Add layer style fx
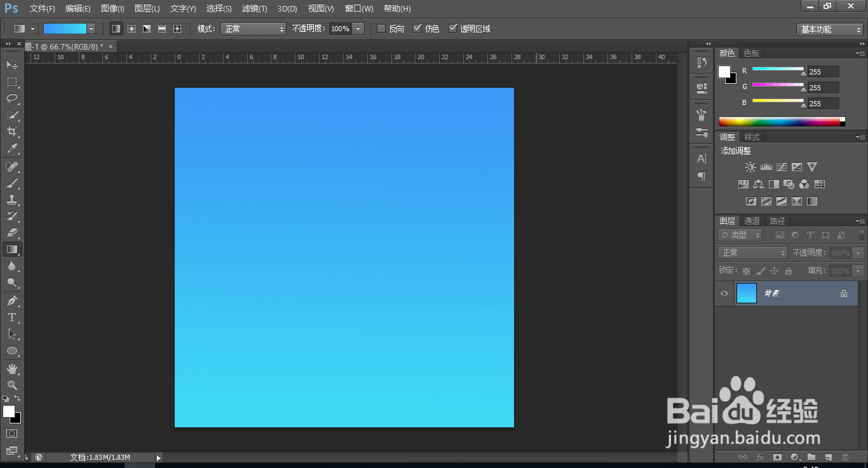The image size is (868, 468). tap(760, 457)
